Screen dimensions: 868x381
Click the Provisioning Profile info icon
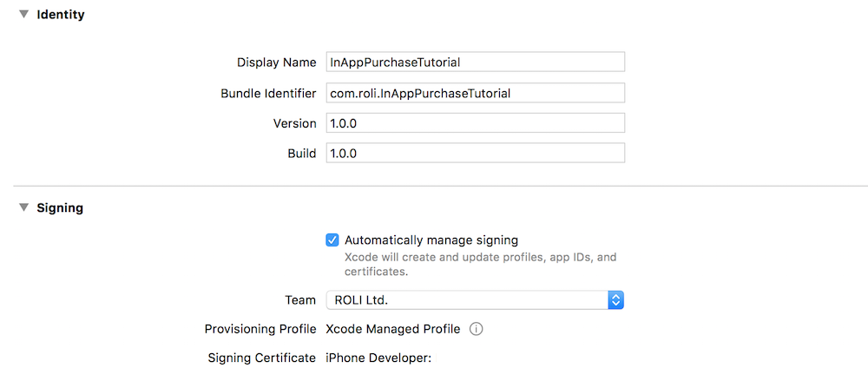[476, 329]
